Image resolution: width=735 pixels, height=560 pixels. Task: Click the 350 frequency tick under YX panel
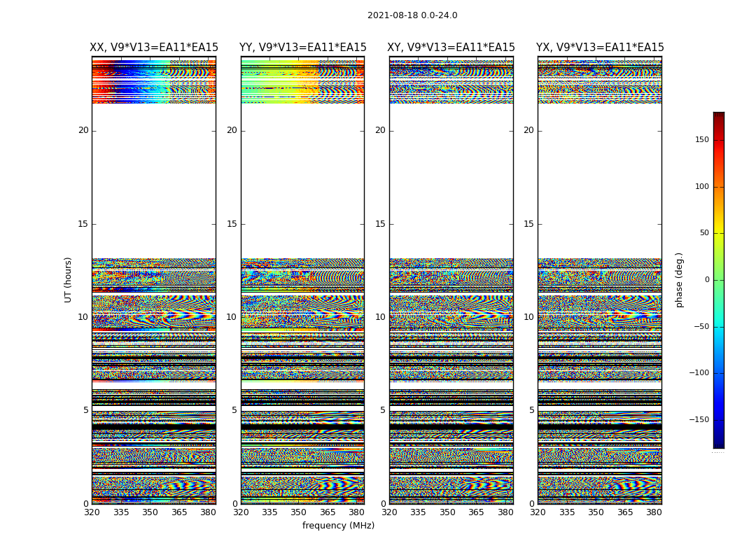pyautogui.click(x=596, y=512)
